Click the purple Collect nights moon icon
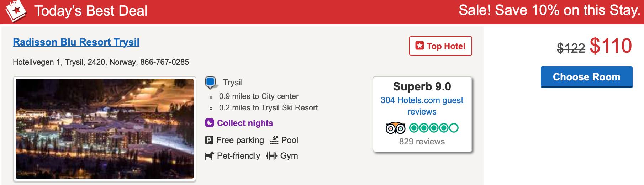 (x=210, y=123)
